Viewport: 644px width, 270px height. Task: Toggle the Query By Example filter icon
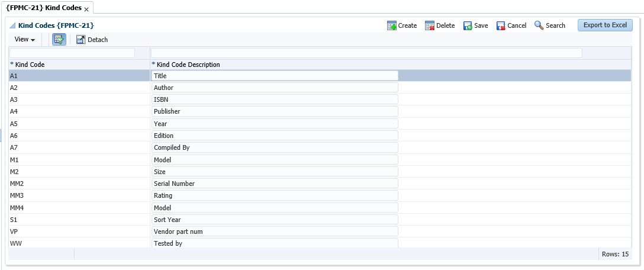[59, 40]
